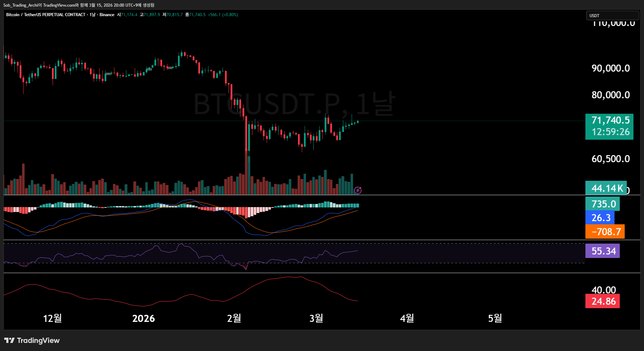Viewport: 644px width, 351px height.
Task: Click the 80,000.0 price axis label
Action: (611, 95)
